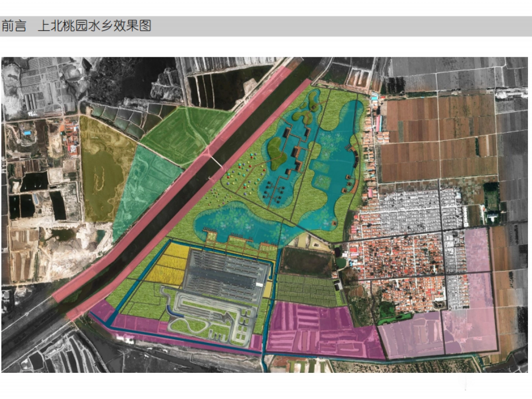
Task: Click the slide title text 上北桃园水乡效果图
Action: [94, 26]
